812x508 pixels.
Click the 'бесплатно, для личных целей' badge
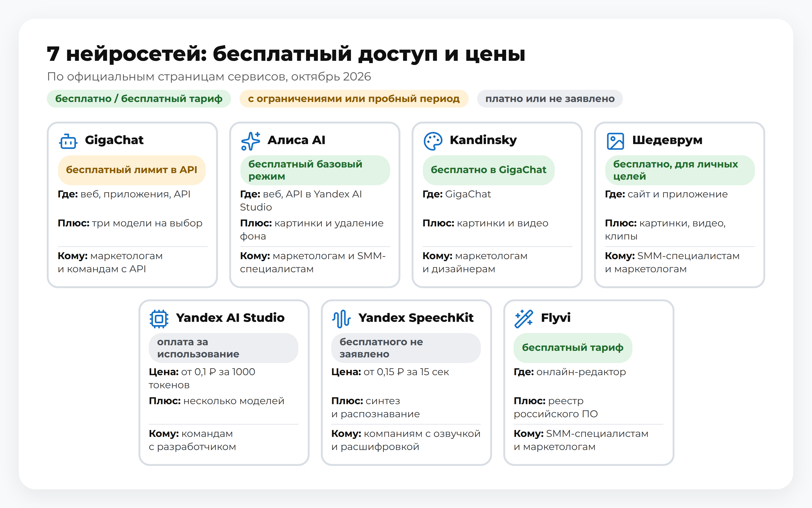pos(680,170)
